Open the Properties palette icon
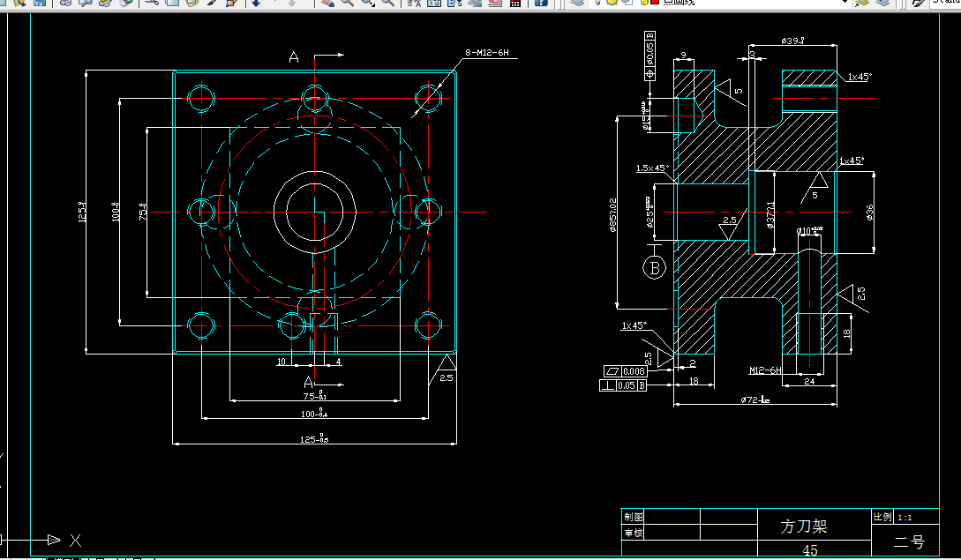Viewport: 961px width, 560px height. tap(414, 3)
